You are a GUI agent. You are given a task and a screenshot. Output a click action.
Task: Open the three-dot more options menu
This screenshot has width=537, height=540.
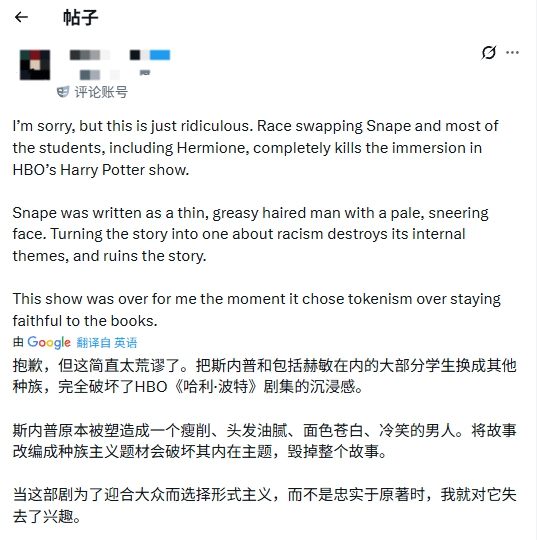pyautogui.click(x=512, y=53)
